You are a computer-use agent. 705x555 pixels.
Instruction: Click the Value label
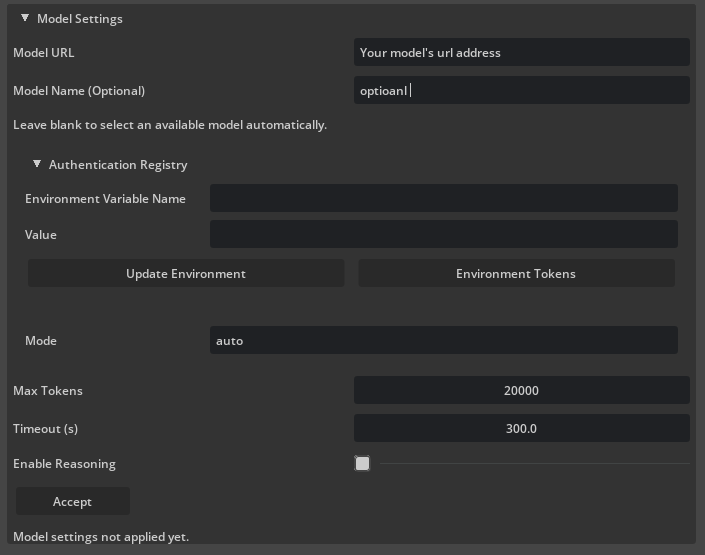tap(41, 234)
